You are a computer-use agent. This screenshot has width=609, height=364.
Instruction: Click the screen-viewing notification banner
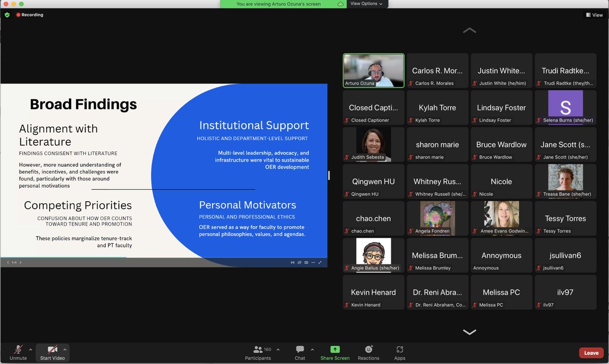click(283, 4)
